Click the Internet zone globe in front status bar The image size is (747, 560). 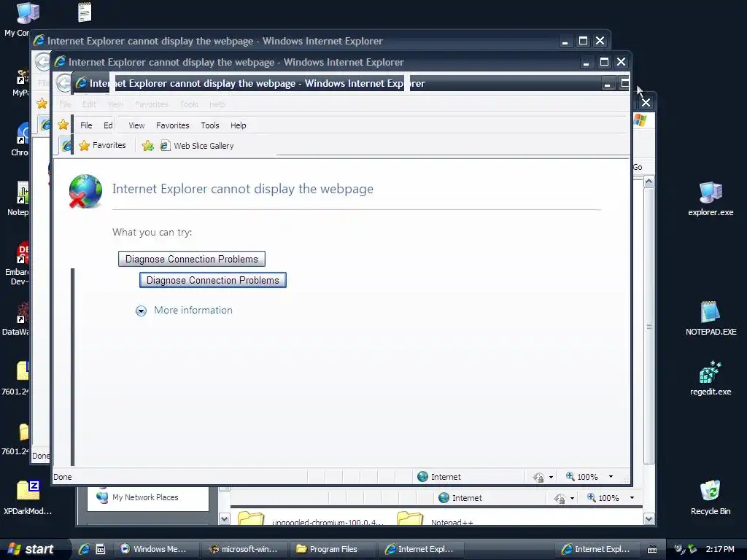pos(422,477)
